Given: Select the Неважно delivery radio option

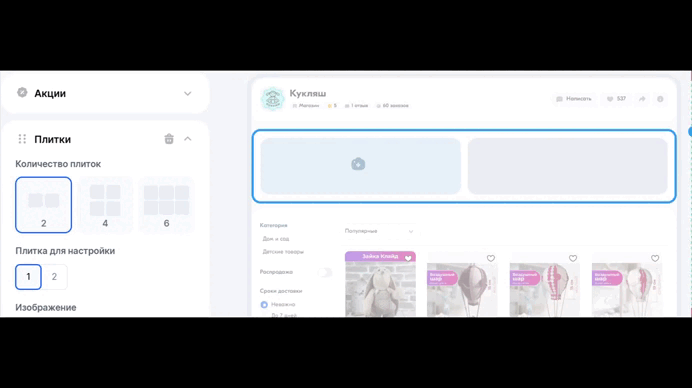Looking at the screenshot, I should pyautogui.click(x=264, y=305).
